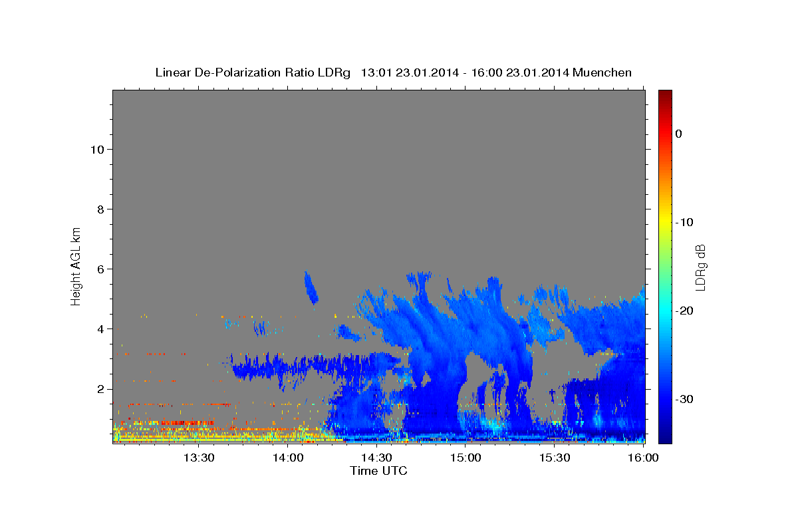The width and height of the screenshot is (798, 532).
Task: Click the '-10' colorbar tick label
Action: [684, 222]
